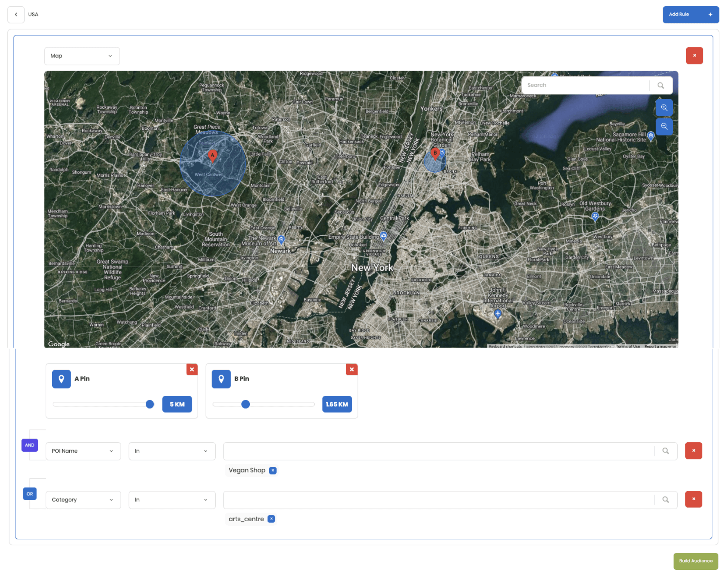Click the Add Rule button

(x=690, y=14)
